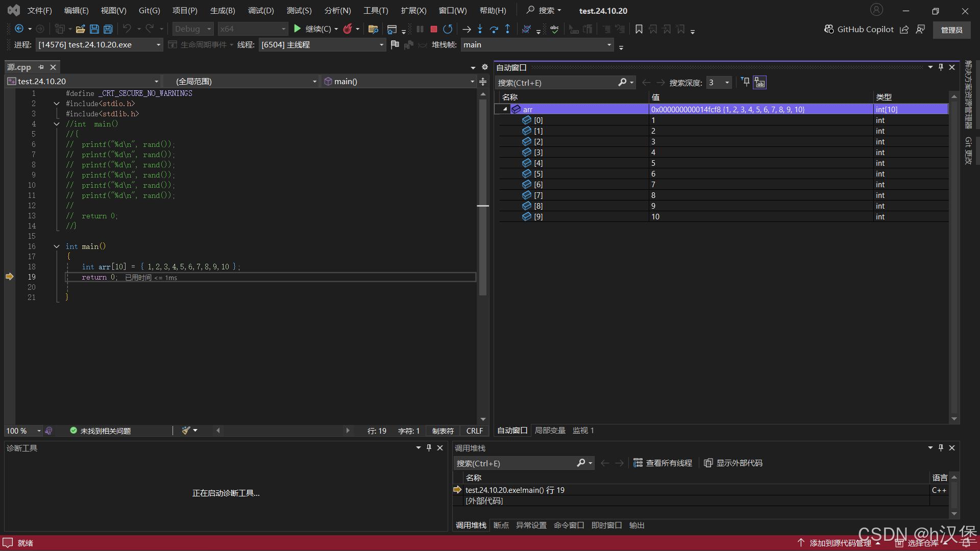
Task: Toggle bookmark with the bookmark icon
Action: (639, 29)
